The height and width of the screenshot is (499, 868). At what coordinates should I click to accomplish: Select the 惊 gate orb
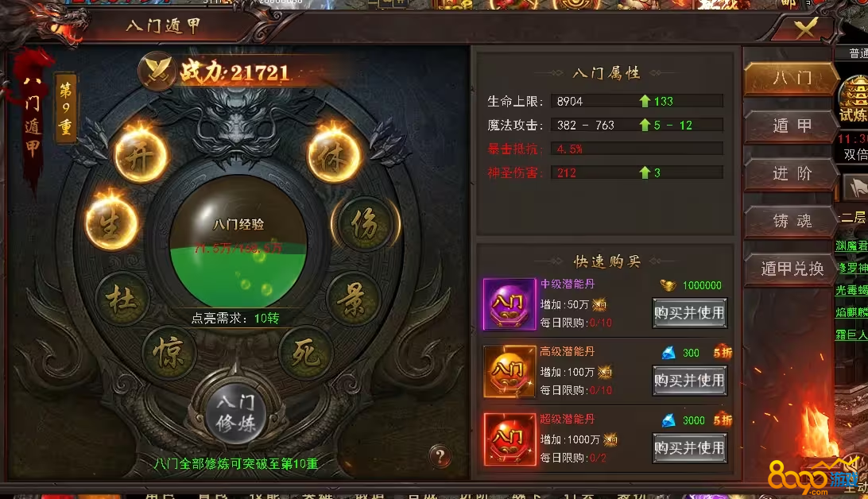tap(169, 352)
